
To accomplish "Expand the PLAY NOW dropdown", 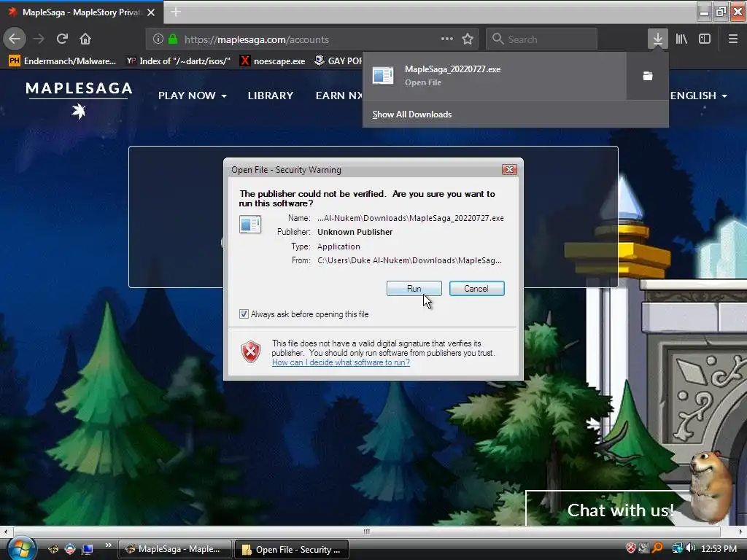I will [x=193, y=96].
